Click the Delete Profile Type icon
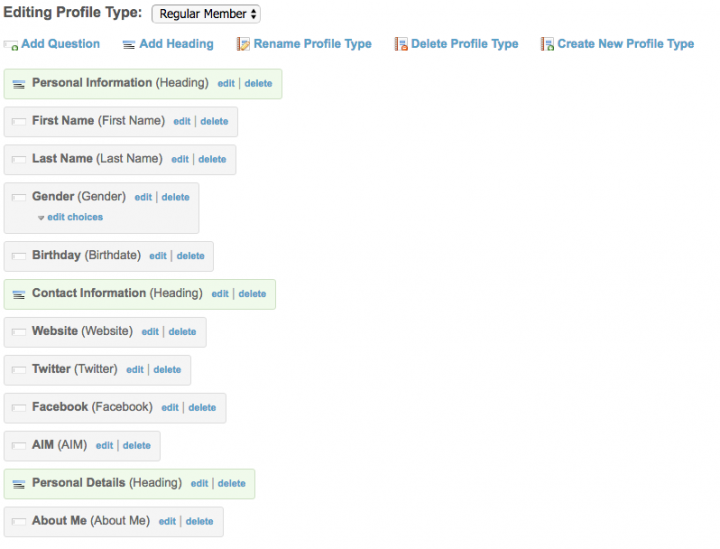The width and height of the screenshot is (720, 549). point(401,44)
